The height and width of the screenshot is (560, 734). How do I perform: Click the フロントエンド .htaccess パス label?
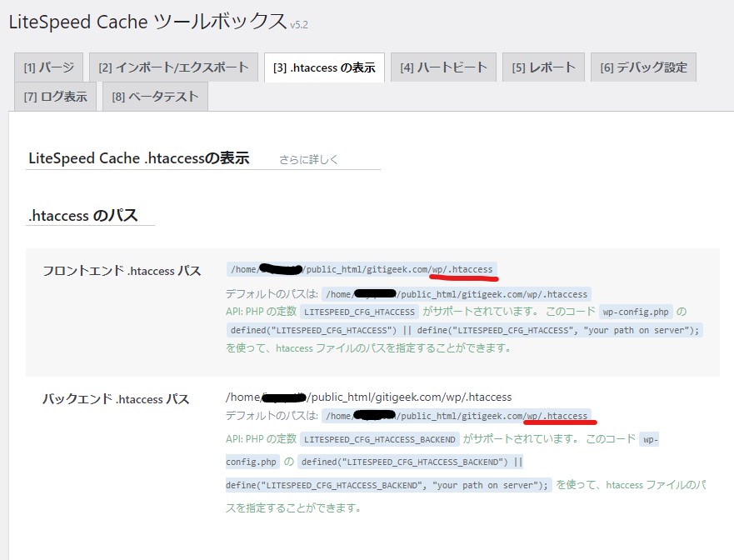click(x=122, y=271)
